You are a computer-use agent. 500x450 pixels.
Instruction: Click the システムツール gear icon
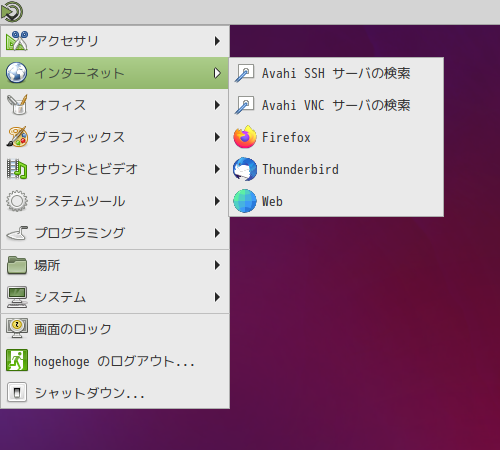coord(17,201)
